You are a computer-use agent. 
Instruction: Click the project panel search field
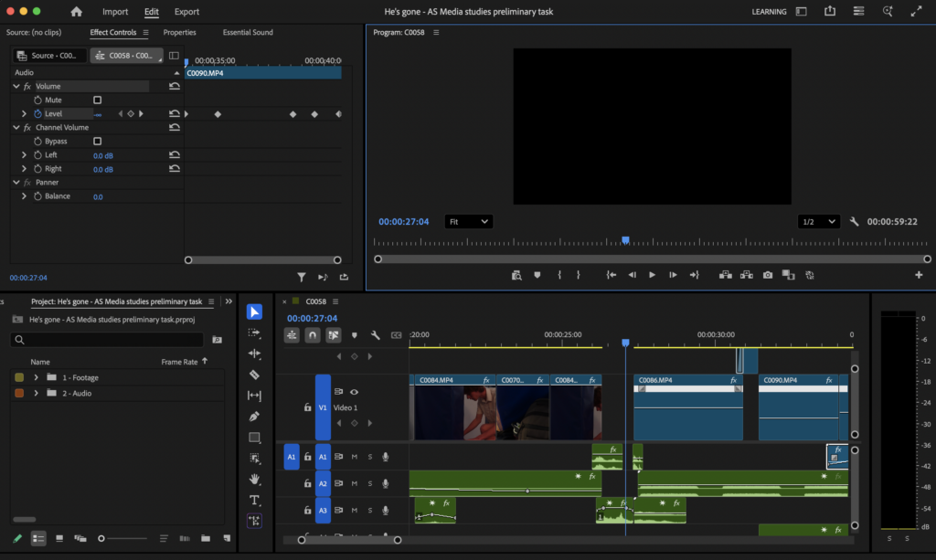click(110, 340)
